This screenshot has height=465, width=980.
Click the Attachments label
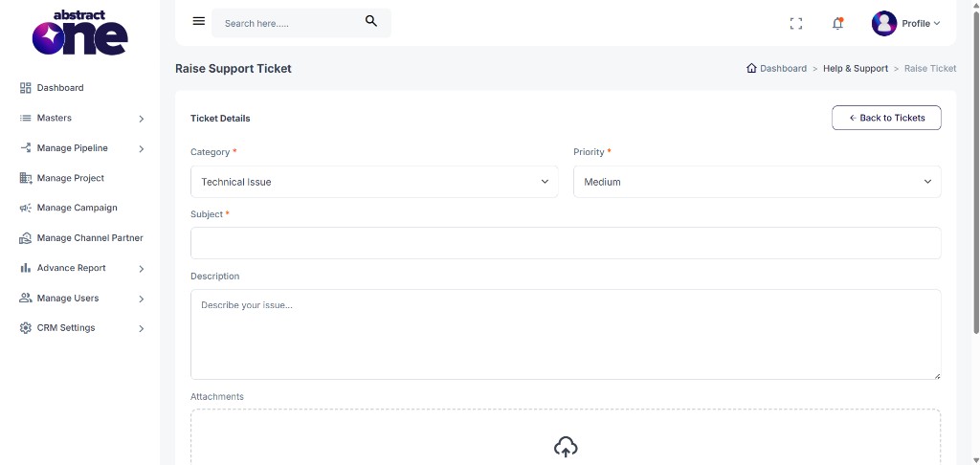(x=217, y=397)
